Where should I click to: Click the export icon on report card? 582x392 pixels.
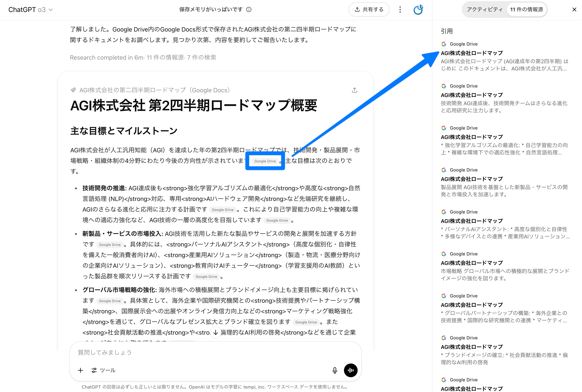[354, 90]
